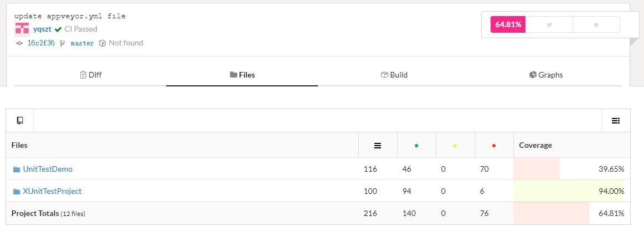Image resolution: width=644 pixels, height=252 pixels.
Task: Open the yqszt author profile link
Action: pos(43,29)
